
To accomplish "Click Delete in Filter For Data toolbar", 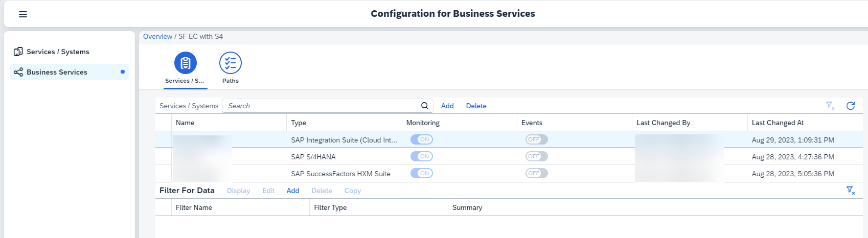I will coord(322,191).
